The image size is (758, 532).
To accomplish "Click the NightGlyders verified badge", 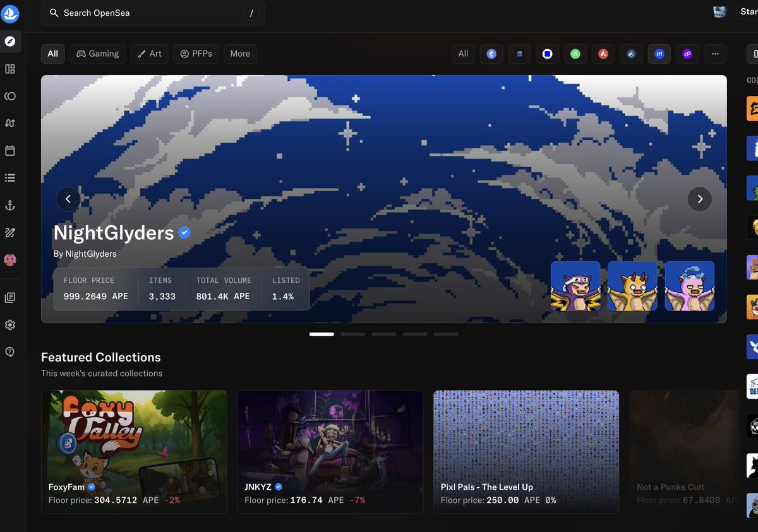I will click(184, 233).
